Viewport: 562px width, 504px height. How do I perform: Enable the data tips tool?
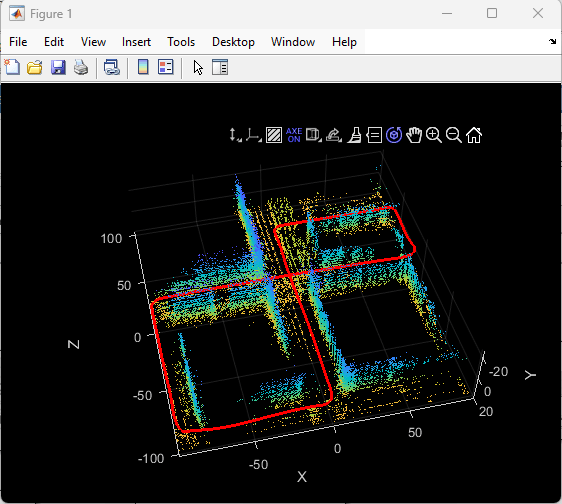pyautogui.click(x=374, y=135)
